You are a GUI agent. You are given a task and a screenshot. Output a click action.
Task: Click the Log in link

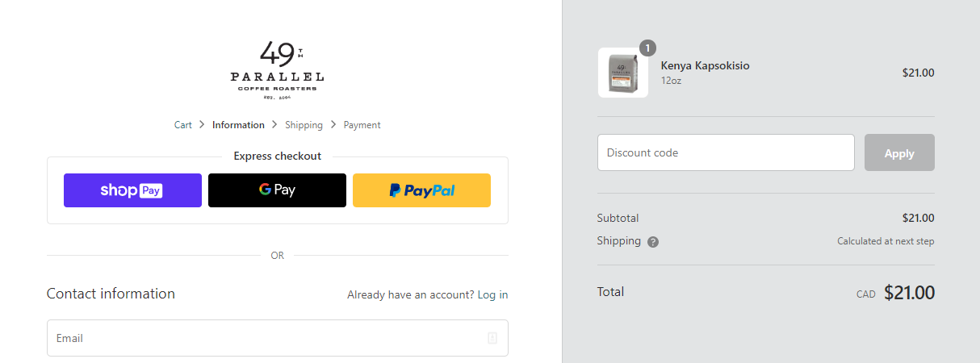point(492,294)
